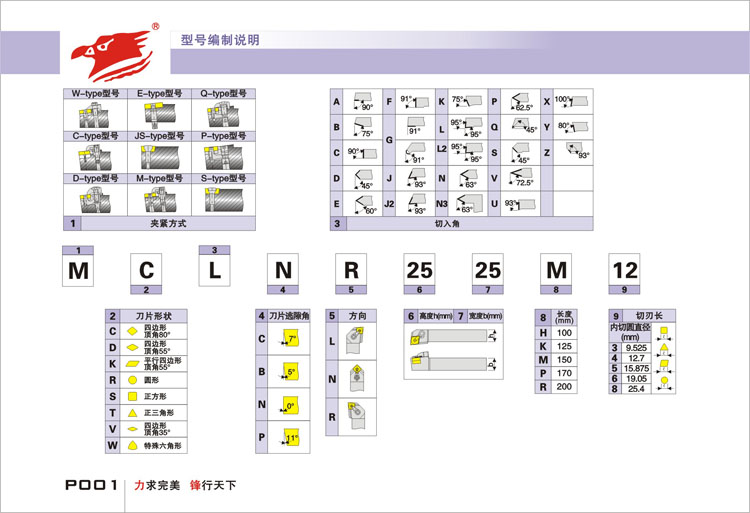
Task: Select the 93° entry angle icon for code U
Action: pos(519,205)
